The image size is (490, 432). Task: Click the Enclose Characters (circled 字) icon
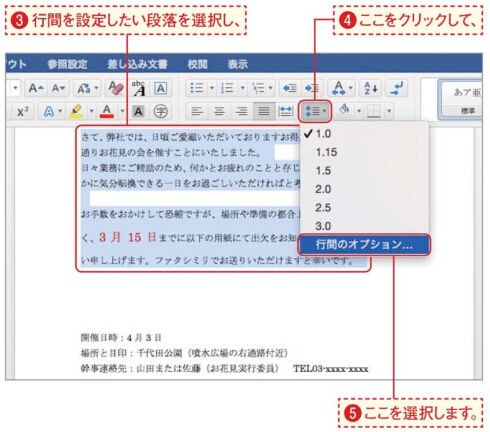[160, 111]
